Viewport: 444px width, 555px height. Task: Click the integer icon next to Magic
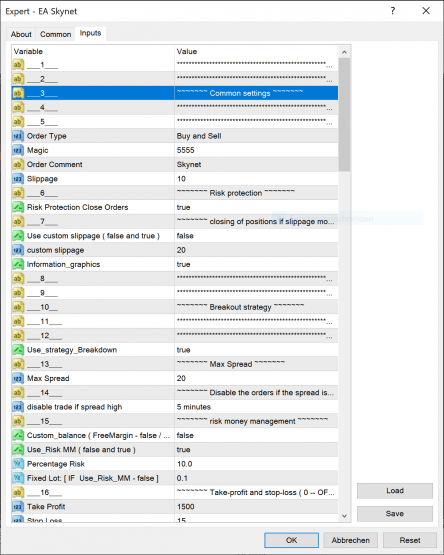coord(18,150)
